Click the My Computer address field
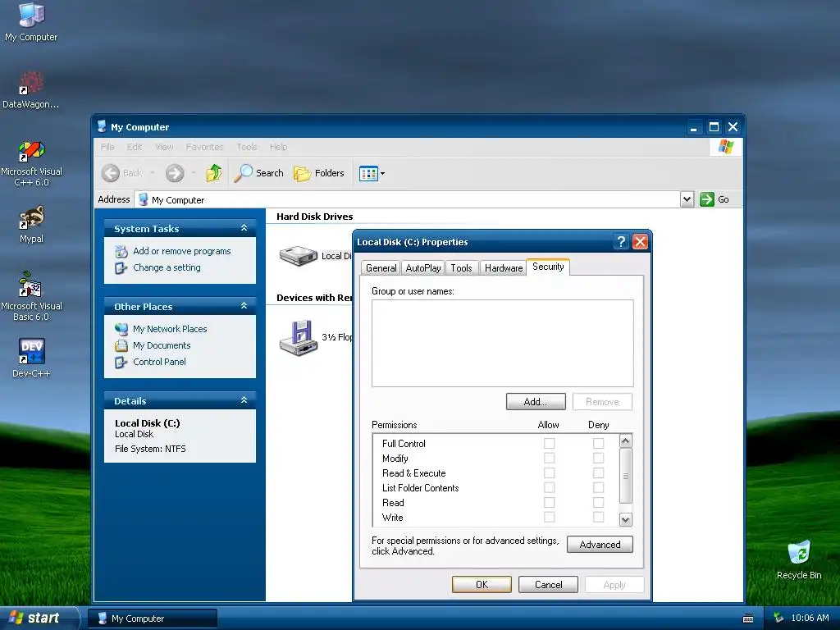The width and height of the screenshot is (840, 630). point(407,199)
